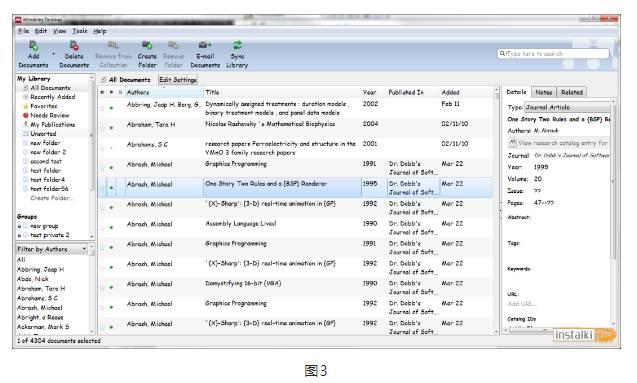The image size is (637, 383).
Task: Click the red Needs Review icon
Action: point(26,115)
